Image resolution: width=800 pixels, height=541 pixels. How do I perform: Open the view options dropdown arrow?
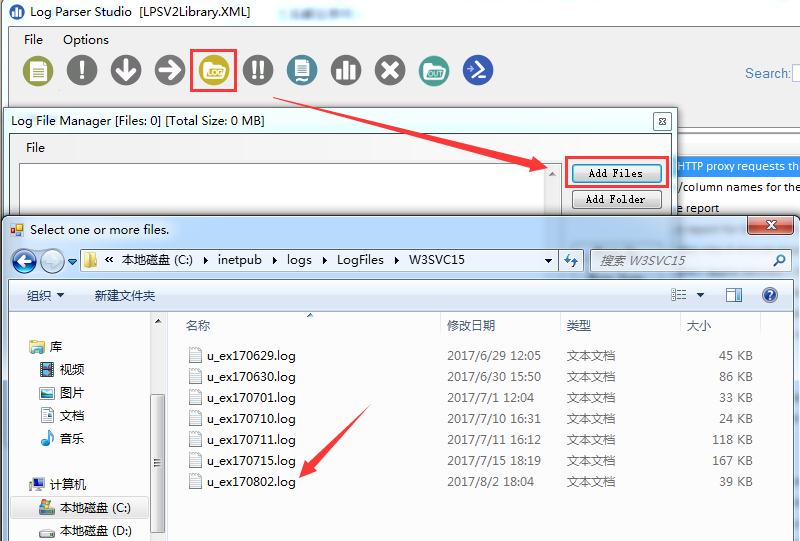click(x=701, y=295)
